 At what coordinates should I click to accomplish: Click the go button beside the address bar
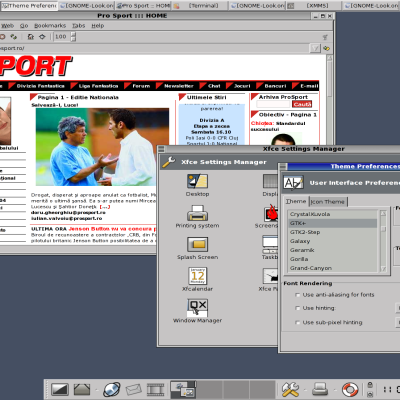point(327,49)
